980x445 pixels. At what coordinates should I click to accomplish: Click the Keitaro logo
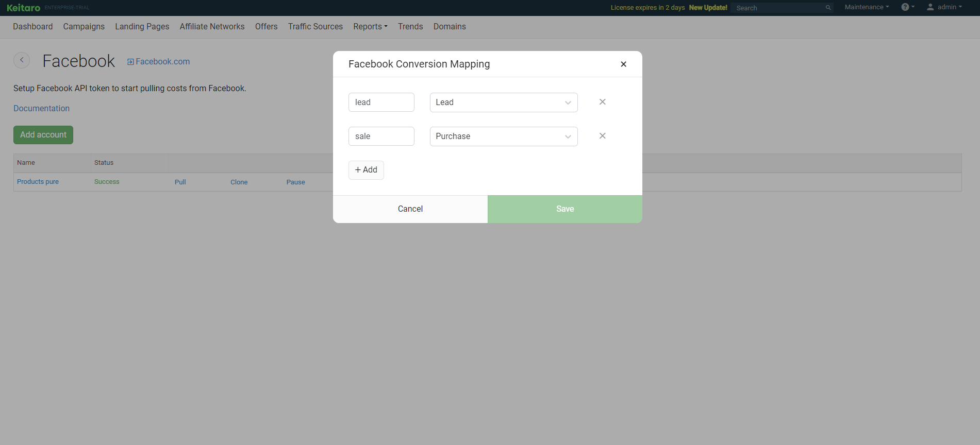tap(24, 8)
